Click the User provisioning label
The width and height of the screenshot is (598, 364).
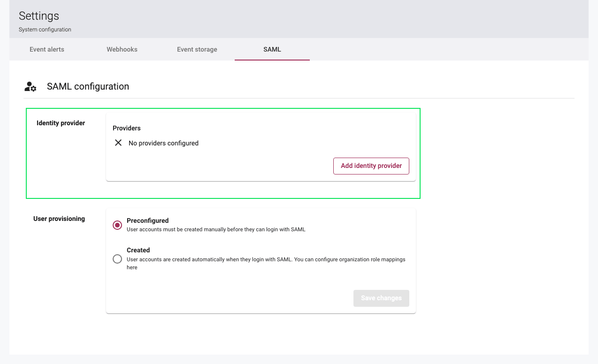(59, 219)
